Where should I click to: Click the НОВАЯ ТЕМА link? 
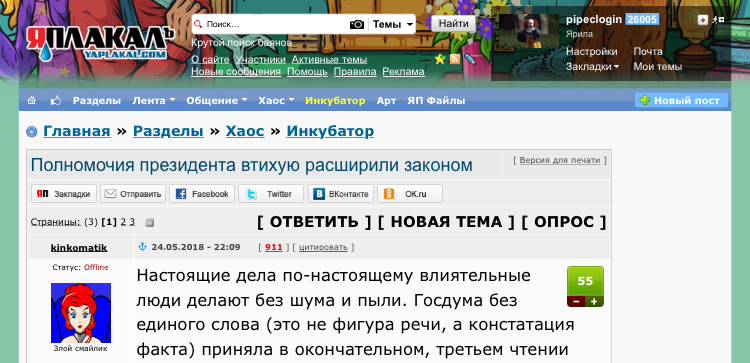446,221
